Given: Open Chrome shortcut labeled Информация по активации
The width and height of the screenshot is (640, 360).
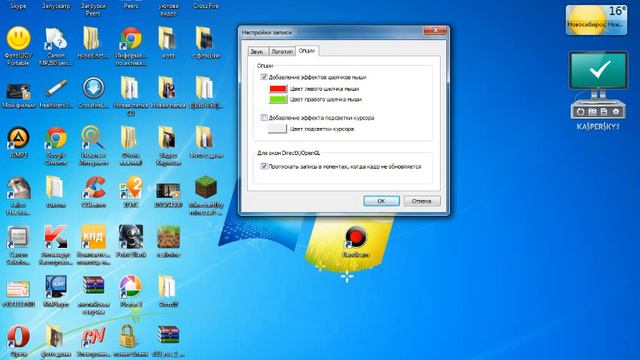Looking at the screenshot, I should (131, 38).
